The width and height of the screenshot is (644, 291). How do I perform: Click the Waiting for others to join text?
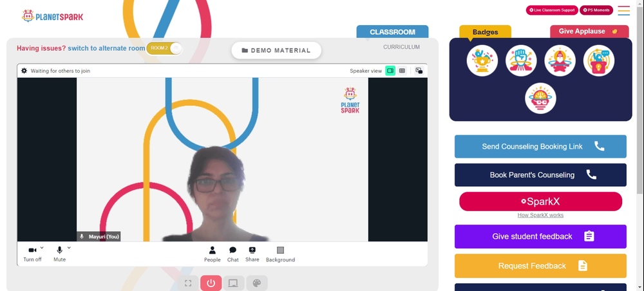click(x=61, y=71)
